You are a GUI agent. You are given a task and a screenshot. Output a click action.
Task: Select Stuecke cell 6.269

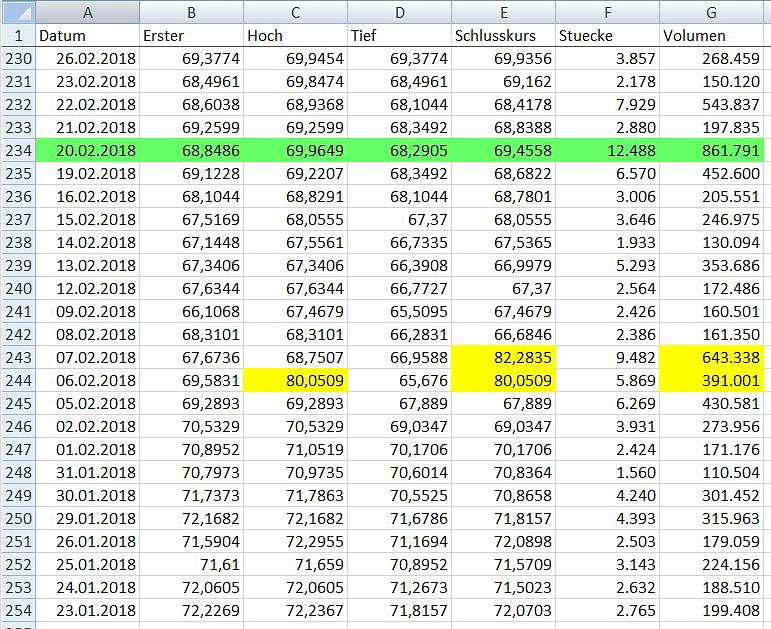[x=608, y=403]
